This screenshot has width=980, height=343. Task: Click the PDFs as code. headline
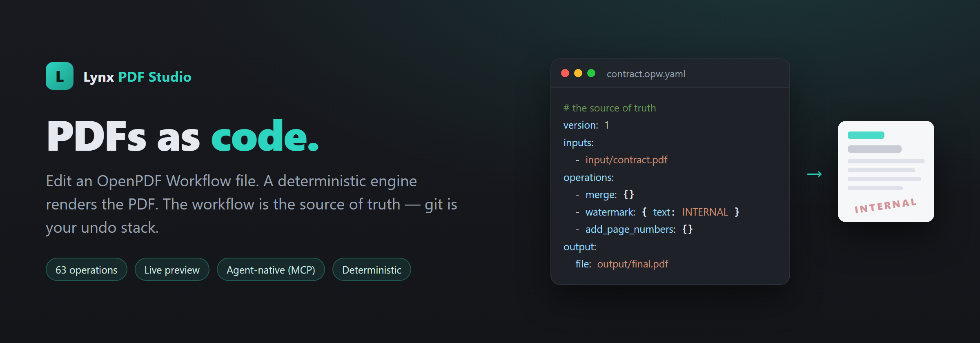[x=183, y=136]
